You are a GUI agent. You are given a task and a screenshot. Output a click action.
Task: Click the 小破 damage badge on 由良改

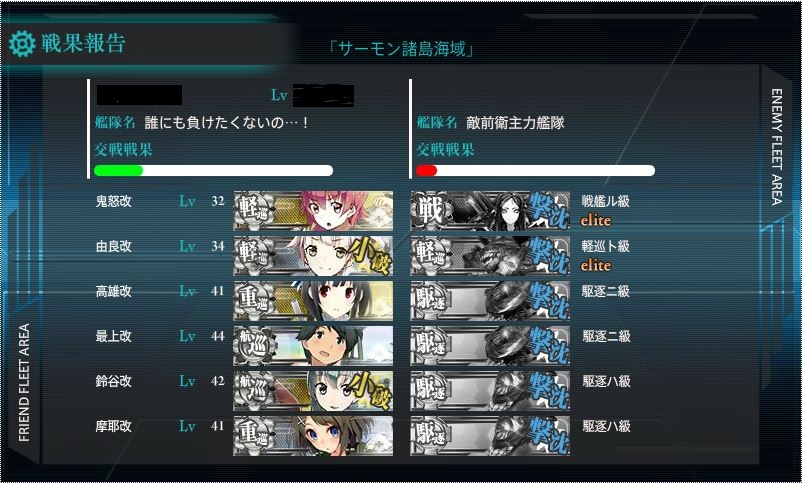[x=371, y=256]
